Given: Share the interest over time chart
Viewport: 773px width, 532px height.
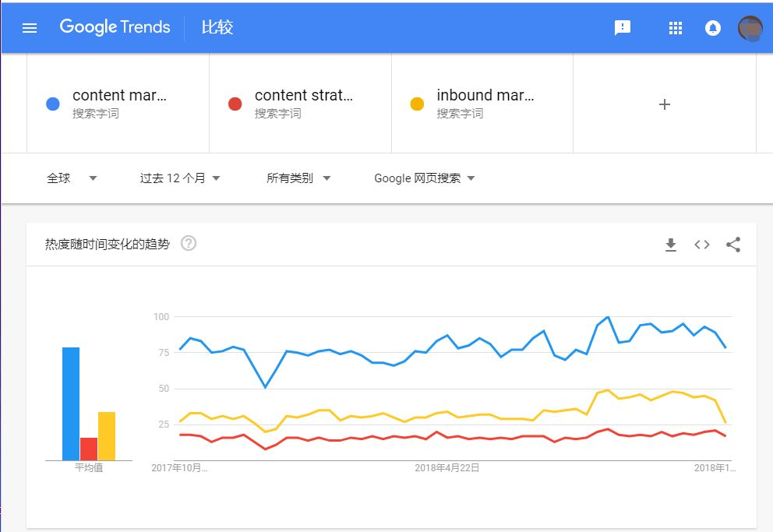Looking at the screenshot, I should 733,245.
